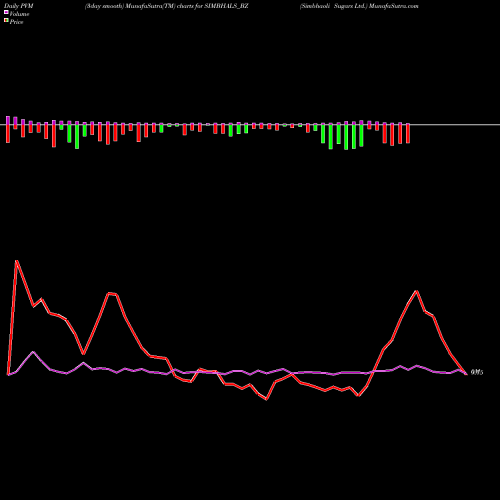The height and width of the screenshot is (500, 500).
Task: Click the value label at the lines' end
Action: (477, 372)
